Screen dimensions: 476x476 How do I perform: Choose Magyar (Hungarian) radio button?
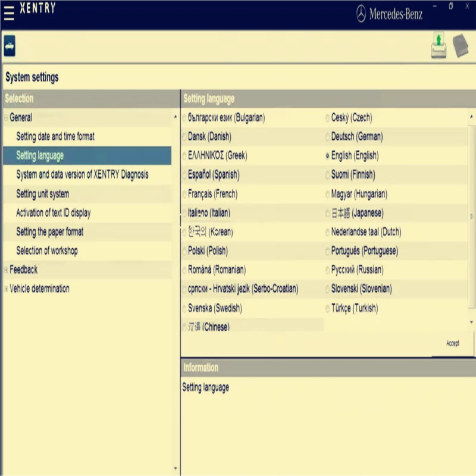click(328, 194)
